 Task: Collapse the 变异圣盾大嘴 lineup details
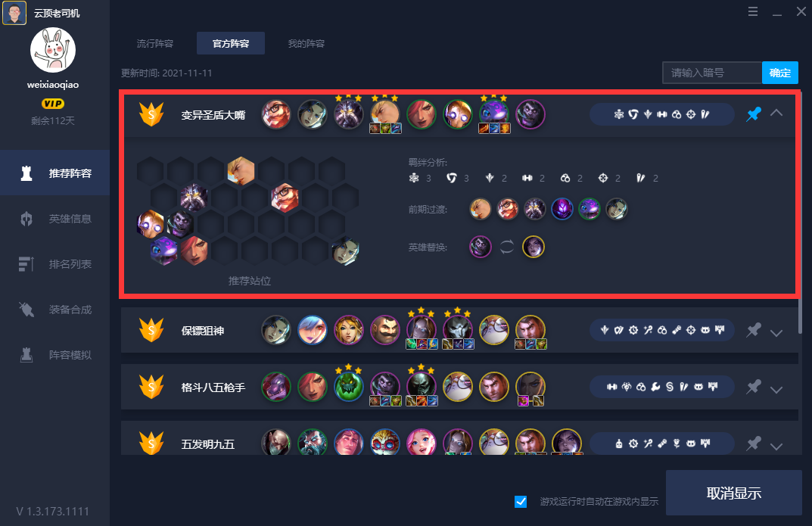click(x=776, y=113)
